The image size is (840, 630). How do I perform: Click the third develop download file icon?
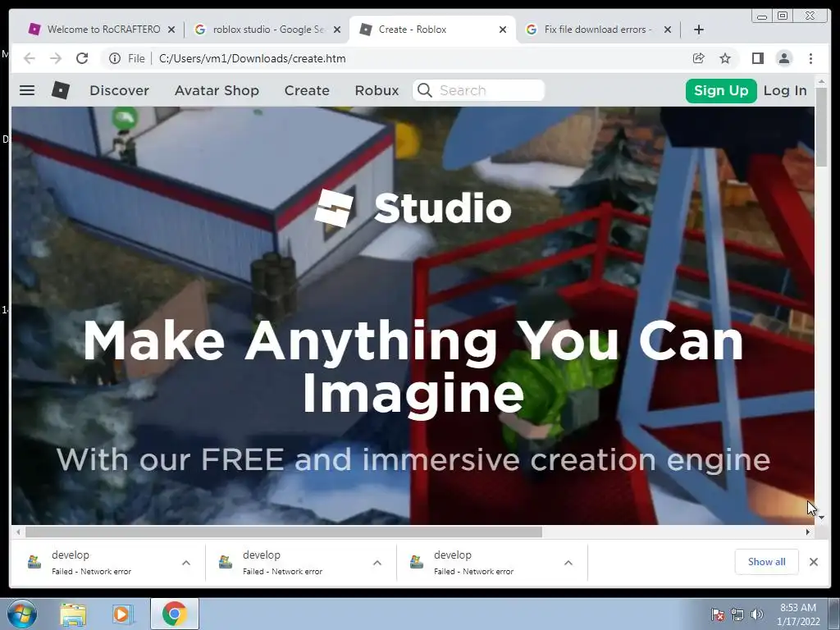click(x=417, y=562)
